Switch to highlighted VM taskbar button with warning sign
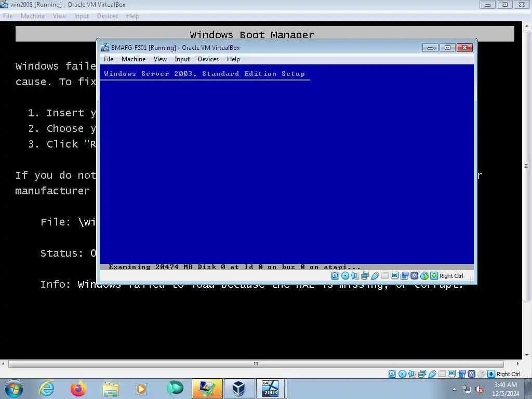This screenshot has width=532, height=399. point(207,389)
